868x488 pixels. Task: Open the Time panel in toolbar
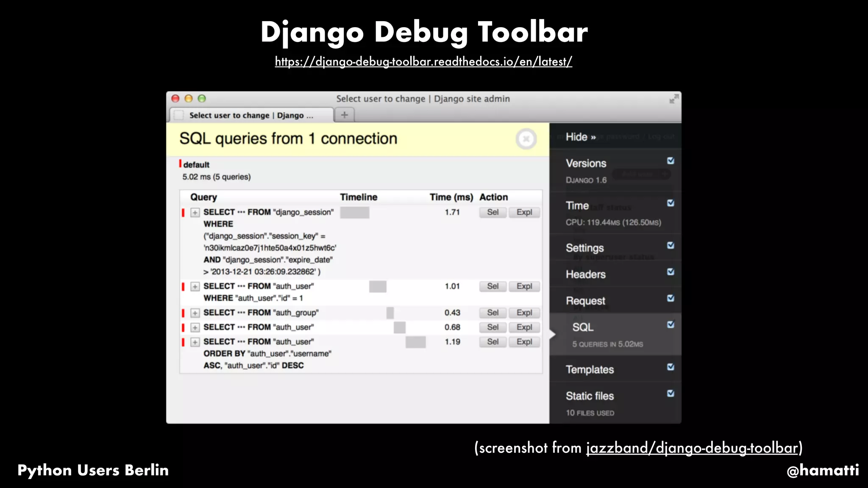coord(577,206)
